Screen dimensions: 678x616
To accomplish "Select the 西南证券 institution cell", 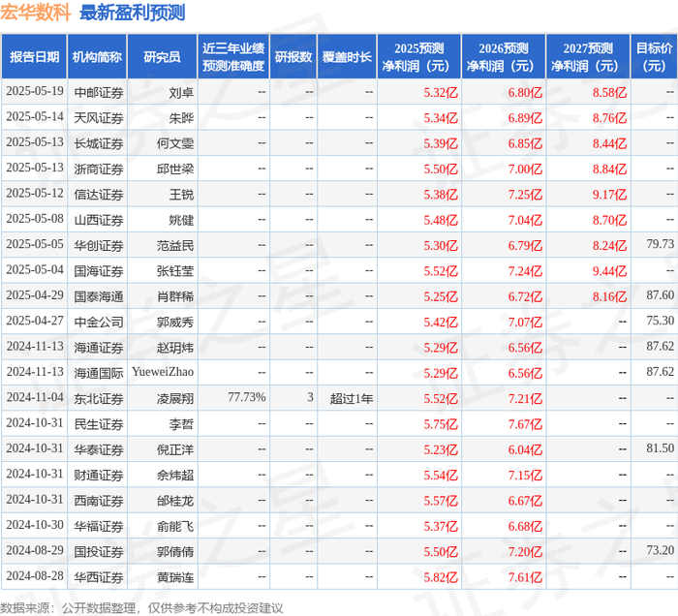I will coord(99,500).
